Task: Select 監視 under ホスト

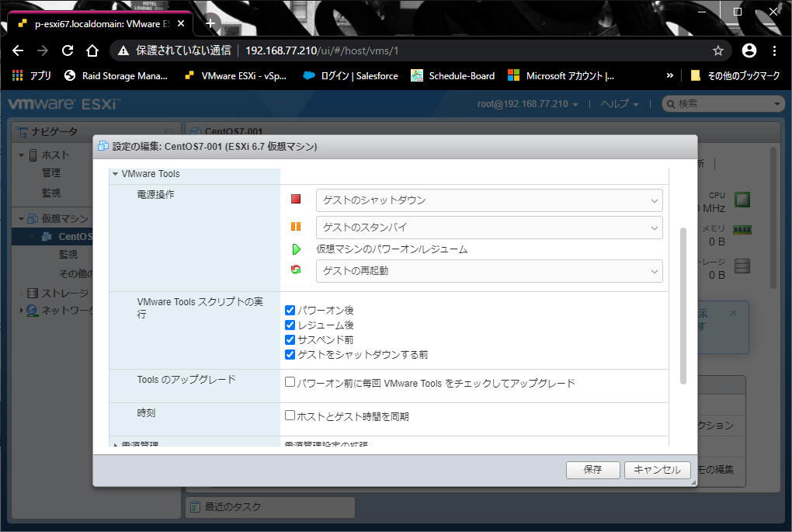Action: pos(51,193)
